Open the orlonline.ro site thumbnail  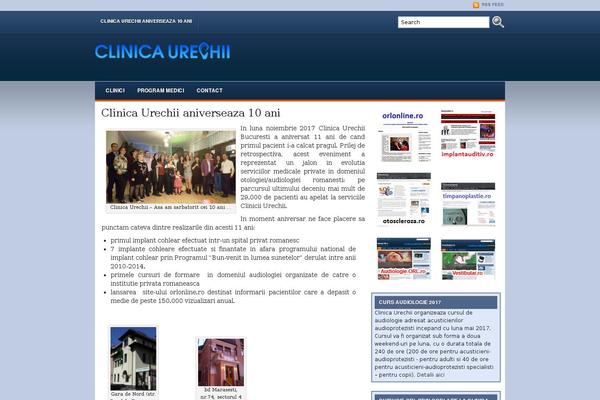pyautogui.click(x=403, y=136)
